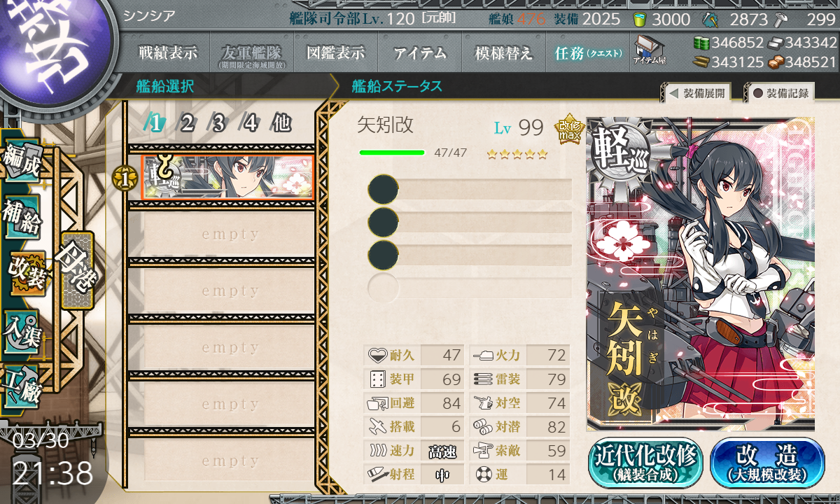Open the 編成 fleet composition menu icon

tap(22, 161)
